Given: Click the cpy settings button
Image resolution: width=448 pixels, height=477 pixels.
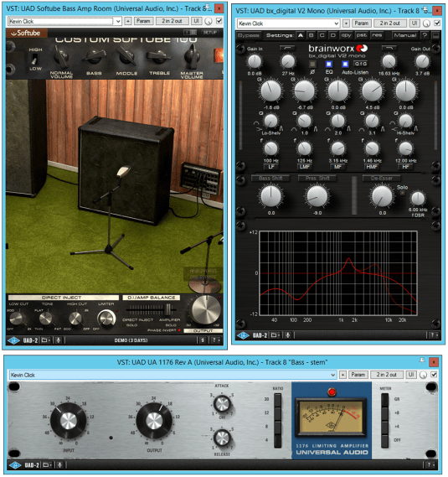Looking at the screenshot, I should [346, 35].
